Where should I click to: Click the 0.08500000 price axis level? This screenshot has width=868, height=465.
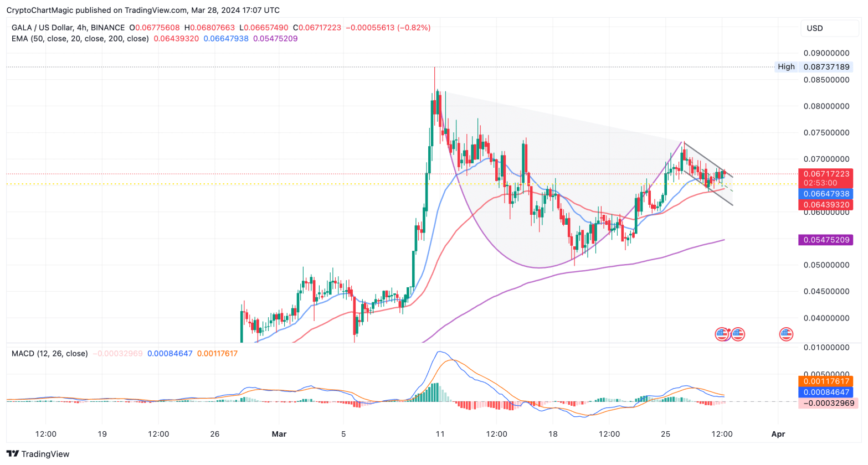[x=826, y=80]
